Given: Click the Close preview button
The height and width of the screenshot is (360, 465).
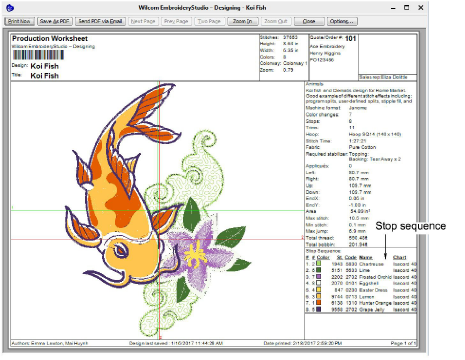Looking at the screenshot, I should 309,21.
